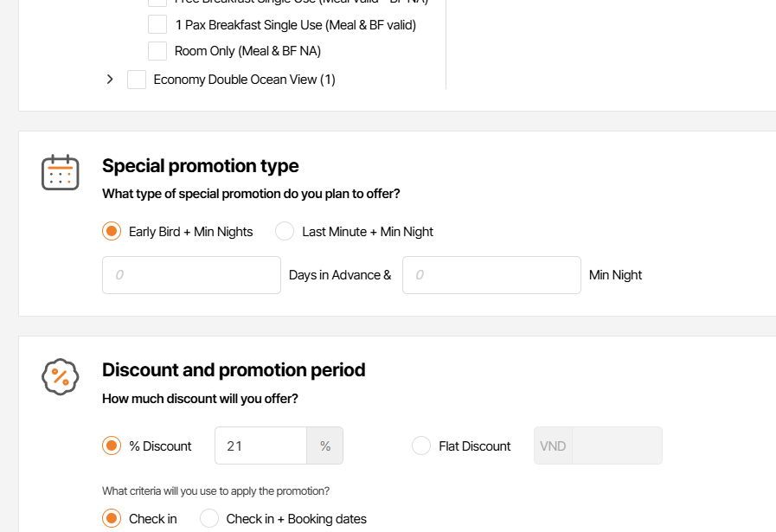The image size is (776, 532).
Task: Select the Check in criteria radio
Action: [x=112, y=519]
